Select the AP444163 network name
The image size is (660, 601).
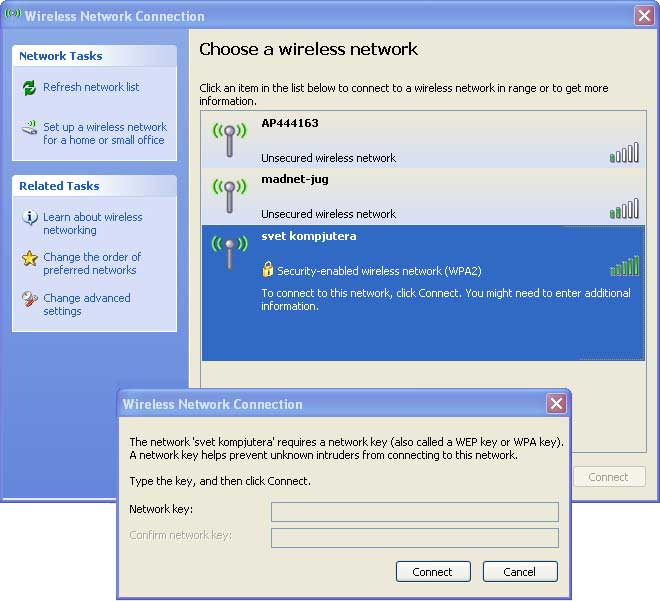coord(290,123)
